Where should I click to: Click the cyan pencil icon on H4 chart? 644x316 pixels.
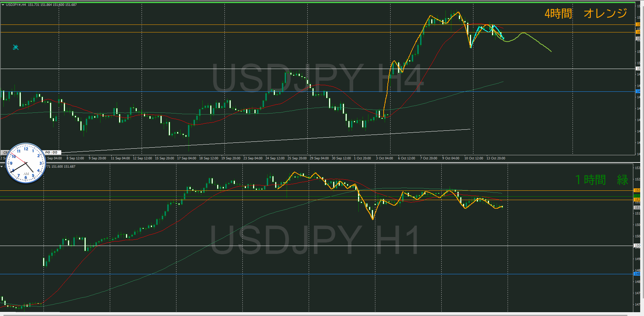(x=16, y=47)
